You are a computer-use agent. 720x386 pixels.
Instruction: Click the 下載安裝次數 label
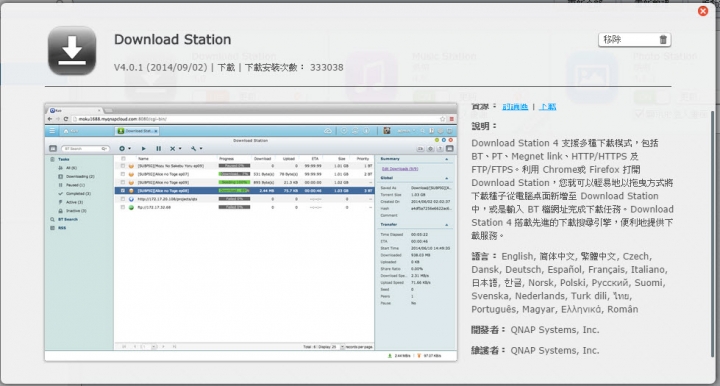tap(275, 67)
